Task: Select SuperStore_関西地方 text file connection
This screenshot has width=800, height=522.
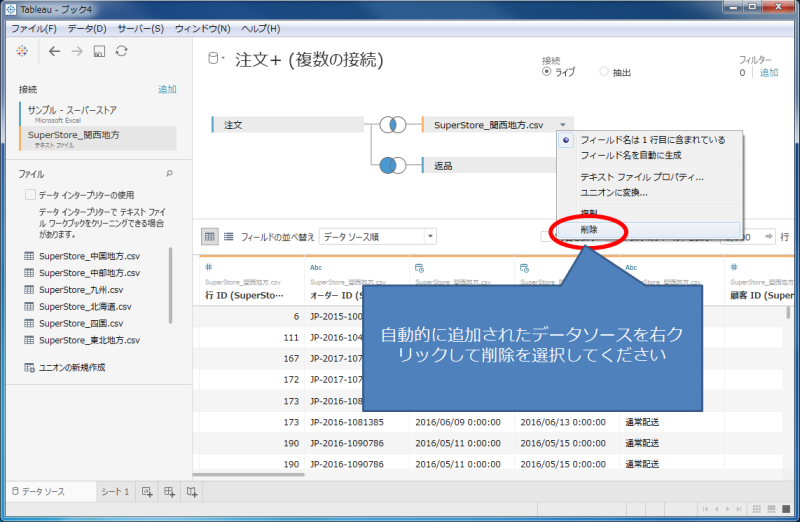Action: 98,138
